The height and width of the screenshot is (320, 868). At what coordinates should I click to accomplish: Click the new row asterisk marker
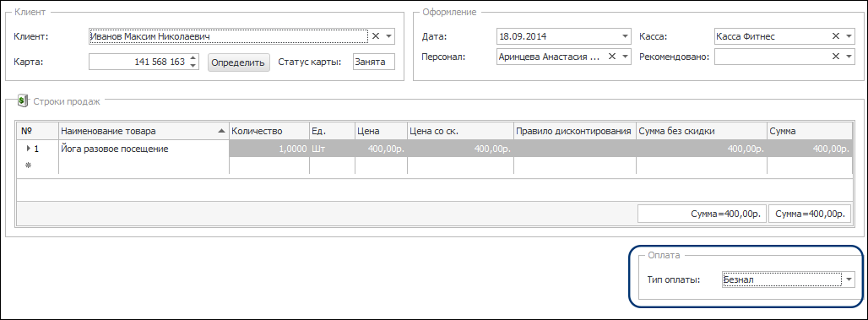pyautogui.click(x=28, y=165)
